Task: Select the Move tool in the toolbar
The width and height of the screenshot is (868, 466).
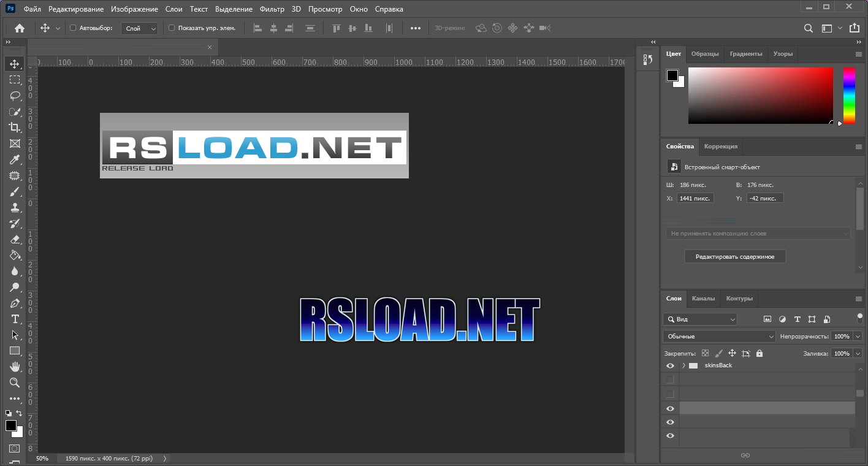Action: [15, 64]
